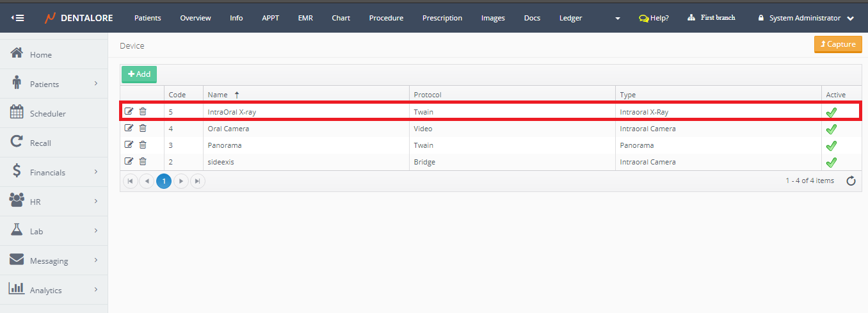Switch to the Chart menu item
Viewport: 868px width, 313px height.
tap(341, 18)
